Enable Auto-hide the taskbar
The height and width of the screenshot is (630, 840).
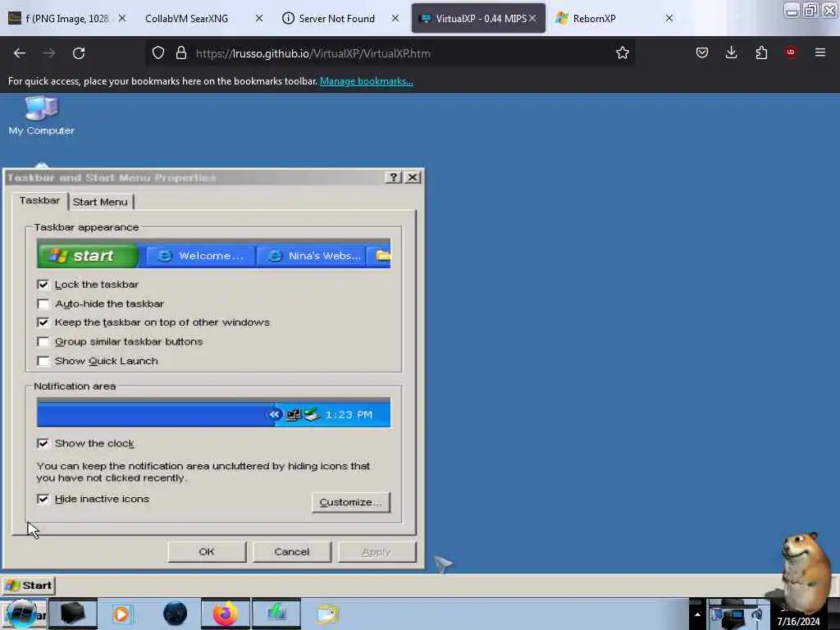pos(43,304)
